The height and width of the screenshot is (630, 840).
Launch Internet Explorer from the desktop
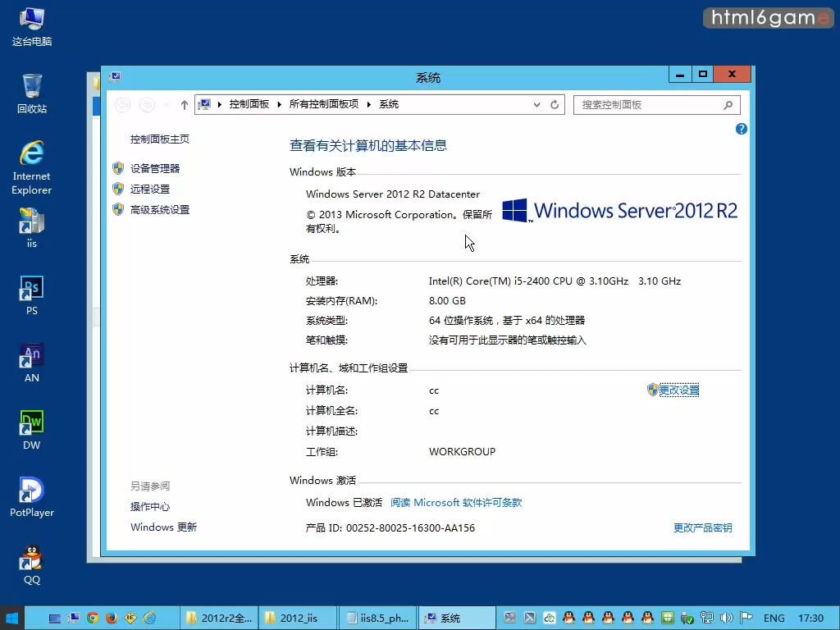pos(32,167)
